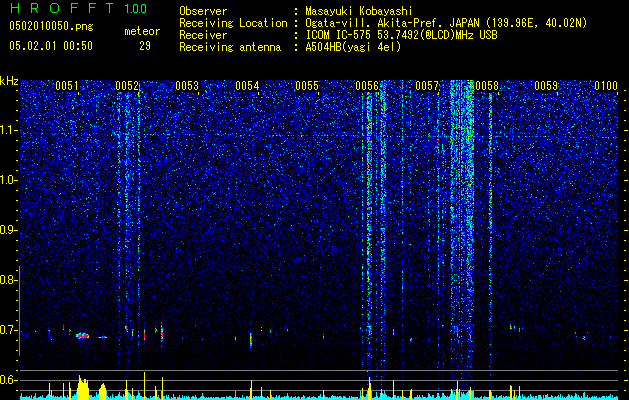629x400 pixels.
Task: Click time marker 0057
Action: (427, 86)
